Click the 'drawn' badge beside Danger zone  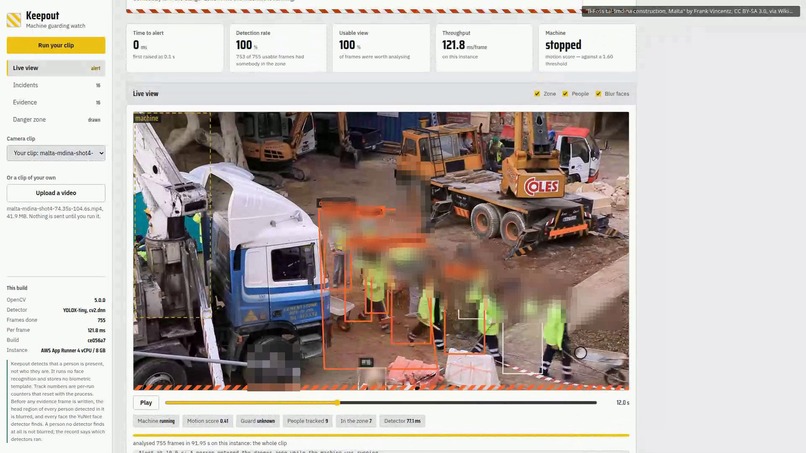[x=94, y=120]
